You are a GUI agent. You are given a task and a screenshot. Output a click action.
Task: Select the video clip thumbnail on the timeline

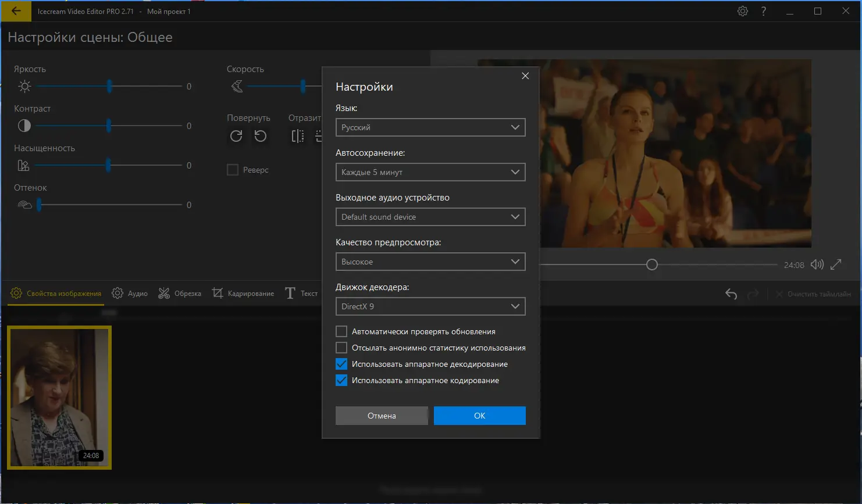(59, 398)
